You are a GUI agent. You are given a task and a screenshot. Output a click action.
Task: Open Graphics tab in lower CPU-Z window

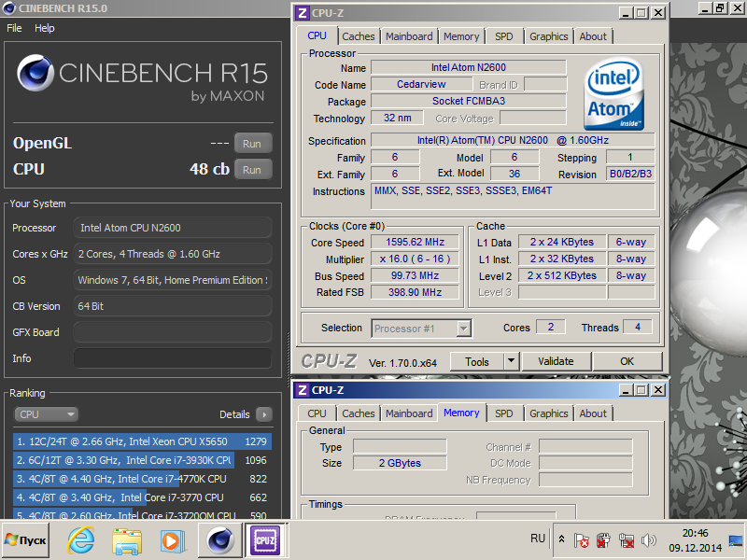point(549,413)
